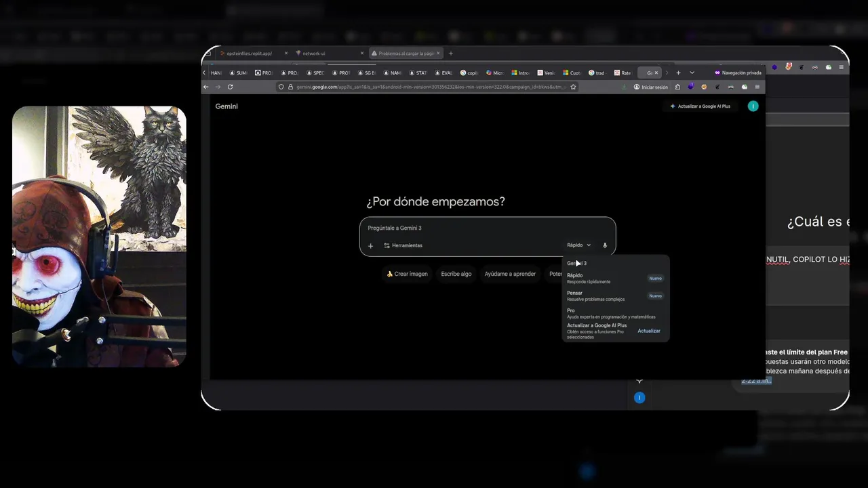The width and height of the screenshot is (868, 488).
Task: Click the tracking protection shield icon
Action: (281, 87)
